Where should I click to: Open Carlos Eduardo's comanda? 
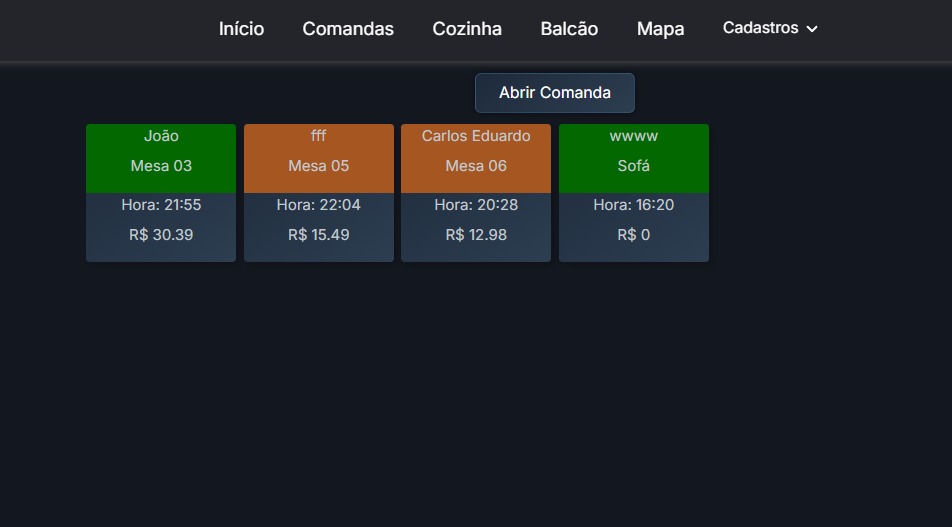point(476,136)
